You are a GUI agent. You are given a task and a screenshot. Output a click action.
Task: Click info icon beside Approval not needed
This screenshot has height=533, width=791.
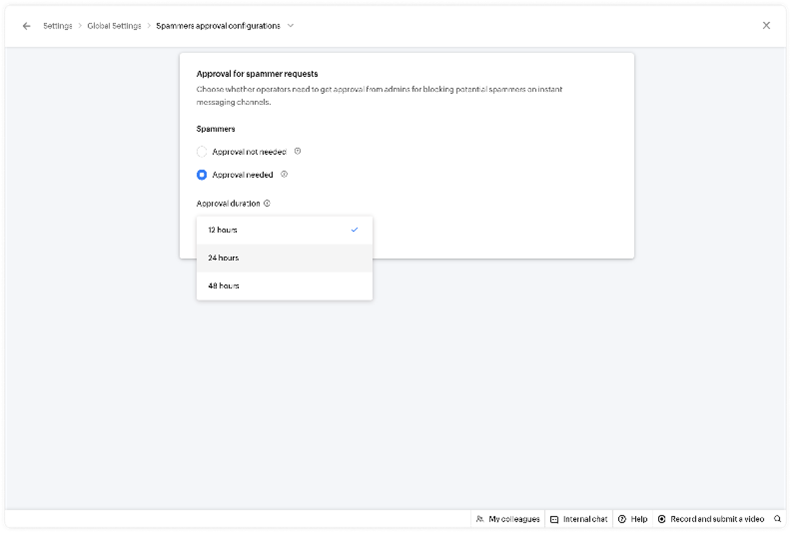point(298,152)
